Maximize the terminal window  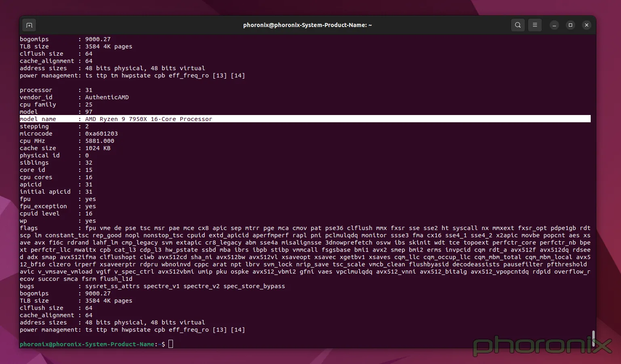pos(570,25)
